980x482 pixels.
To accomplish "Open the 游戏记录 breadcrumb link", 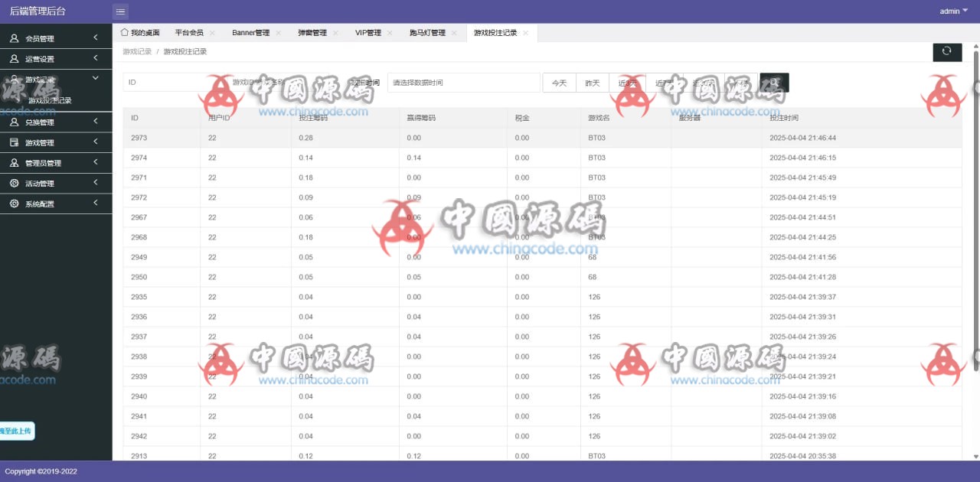I will point(136,51).
